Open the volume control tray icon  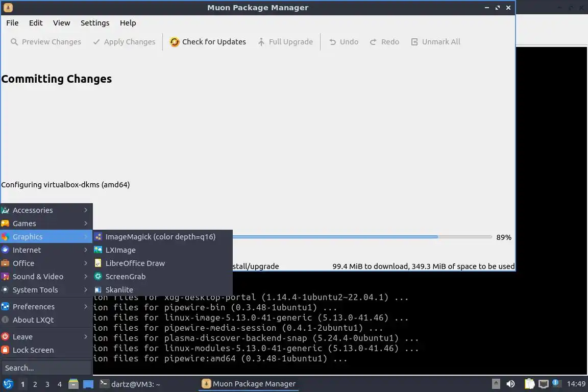coord(510,384)
